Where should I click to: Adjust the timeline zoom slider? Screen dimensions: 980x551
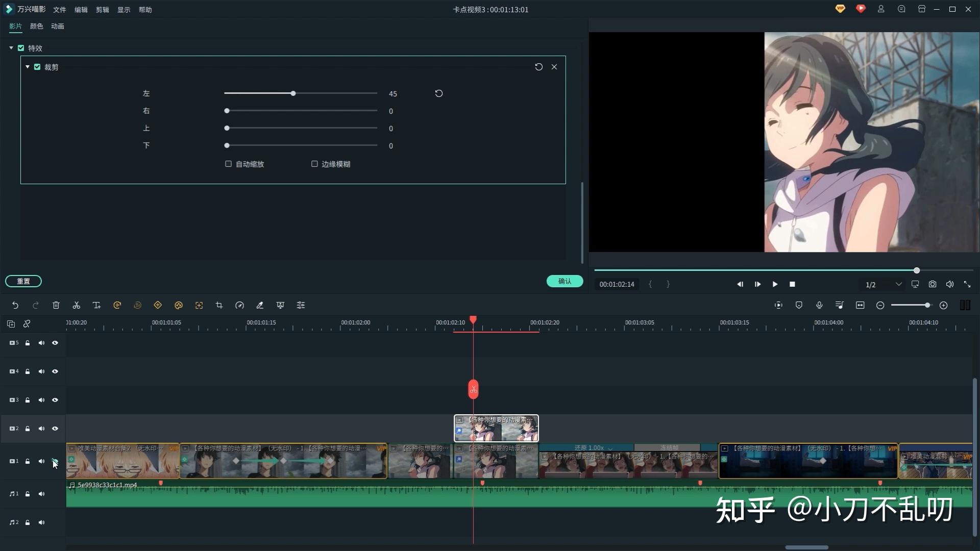coord(911,305)
